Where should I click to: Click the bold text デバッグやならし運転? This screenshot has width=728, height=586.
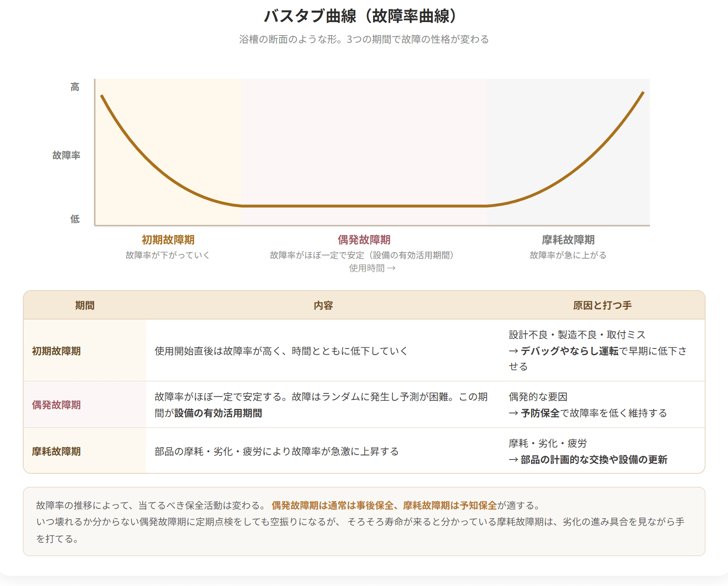coord(570,351)
